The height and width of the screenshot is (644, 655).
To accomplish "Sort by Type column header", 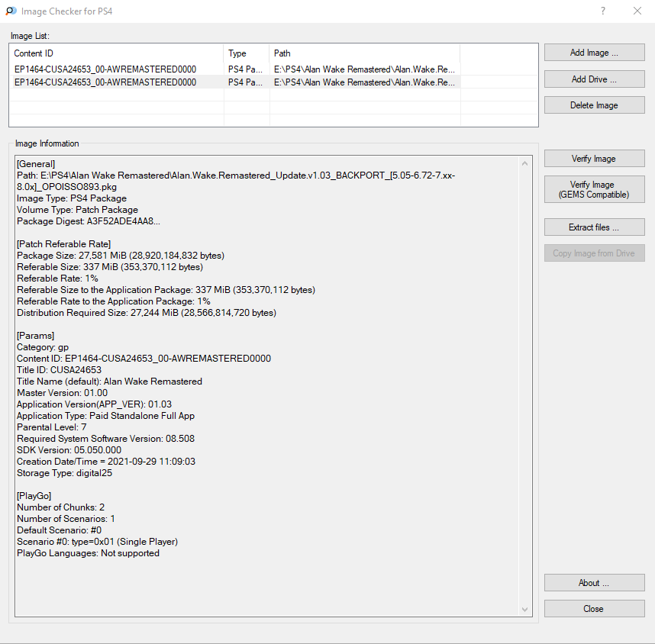I will tap(247, 53).
